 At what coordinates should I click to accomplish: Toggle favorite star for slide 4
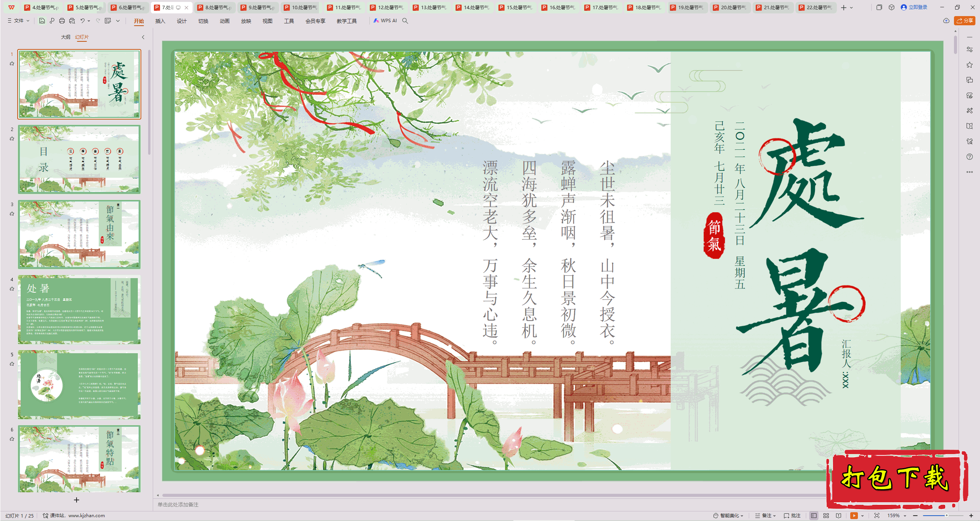[12, 289]
